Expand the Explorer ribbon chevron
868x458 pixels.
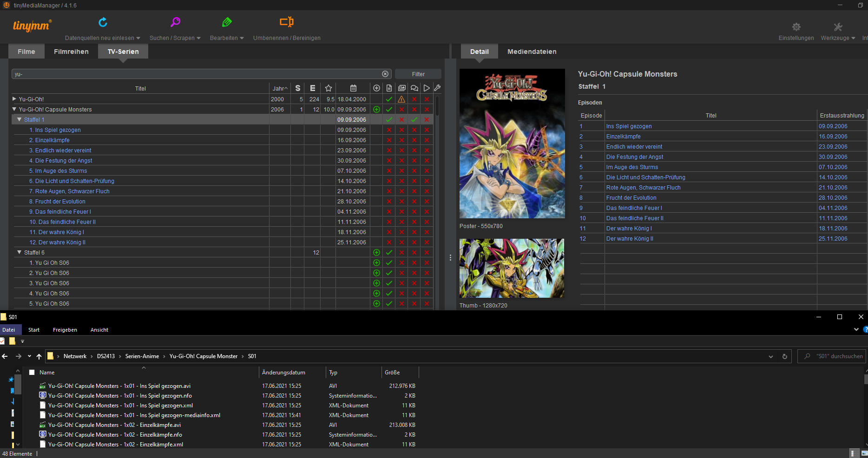[856, 329]
